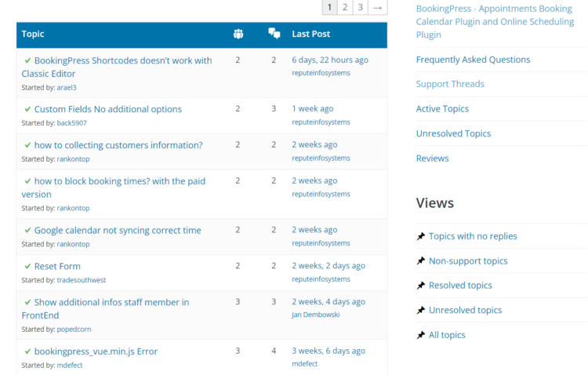The image size is (588, 375).
Task: Click resolved checkmark on Custom Fields topic
Action: (x=27, y=109)
